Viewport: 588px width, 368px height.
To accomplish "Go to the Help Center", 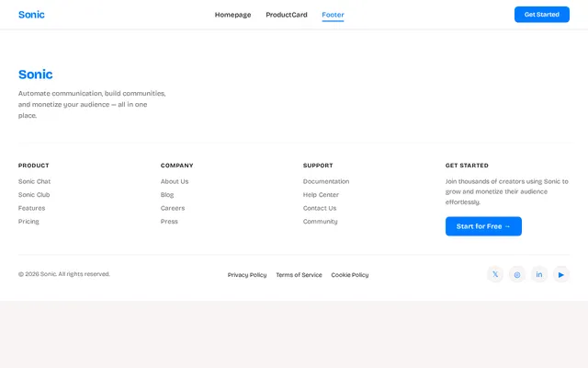I will (x=321, y=194).
